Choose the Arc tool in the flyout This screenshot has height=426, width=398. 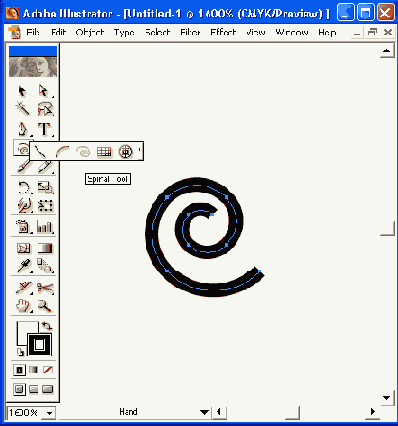click(63, 152)
